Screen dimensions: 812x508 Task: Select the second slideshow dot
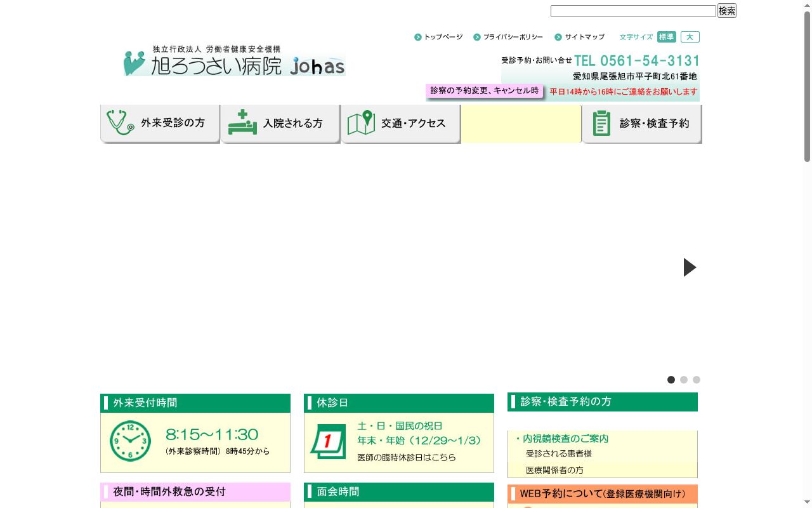pyautogui.click(x=684, y=380)
